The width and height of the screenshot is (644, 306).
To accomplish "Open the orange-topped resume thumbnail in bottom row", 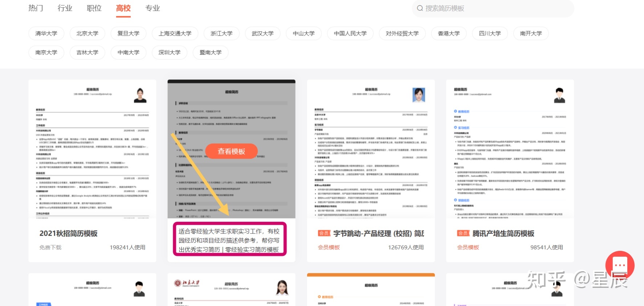I will click(371, 290).
